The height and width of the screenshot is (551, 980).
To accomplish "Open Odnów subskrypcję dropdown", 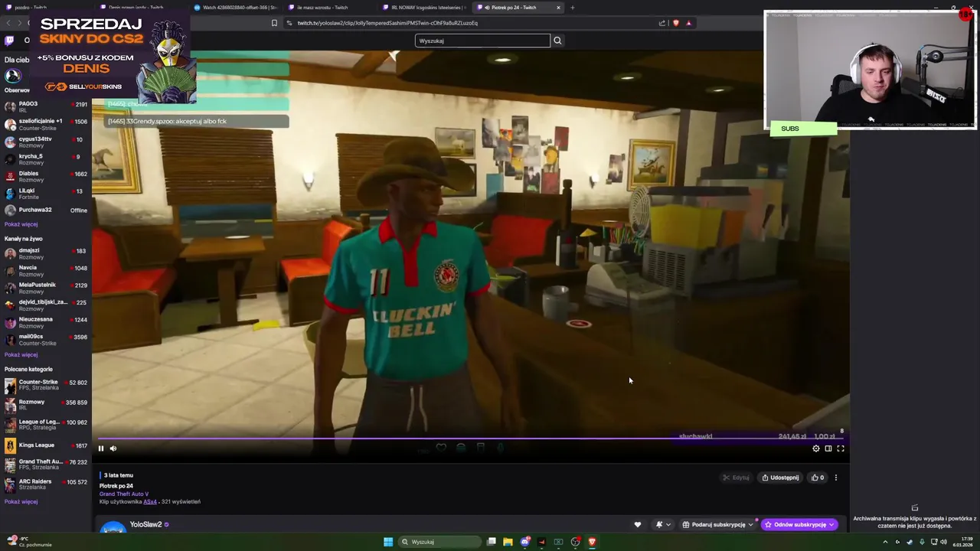I will point(799,525).
